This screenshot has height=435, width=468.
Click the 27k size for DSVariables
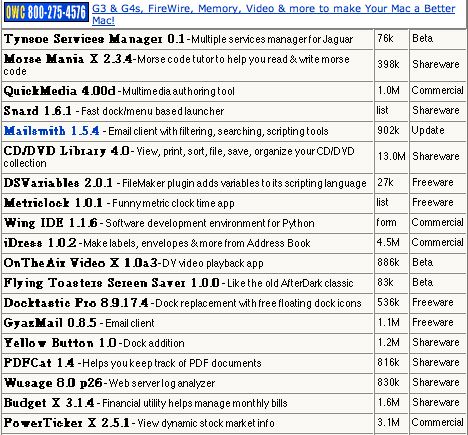[x=385, y=182]
